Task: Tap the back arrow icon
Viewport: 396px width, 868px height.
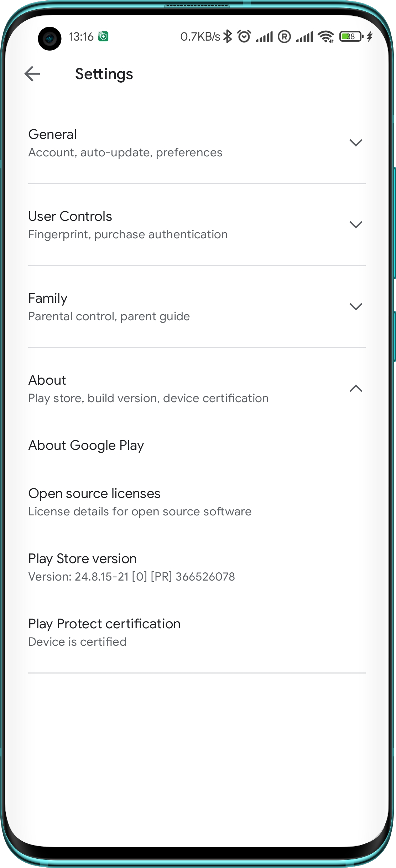Action: (x=32, y=74)
